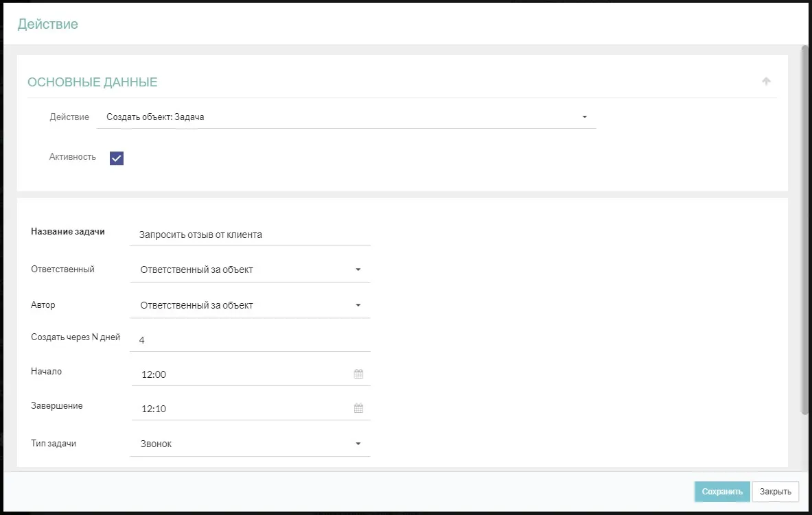Screen dimensions: 812x515
Task: Uncheck the Активность checkbox
Action: pyautogui.click(x=117, y=158)
